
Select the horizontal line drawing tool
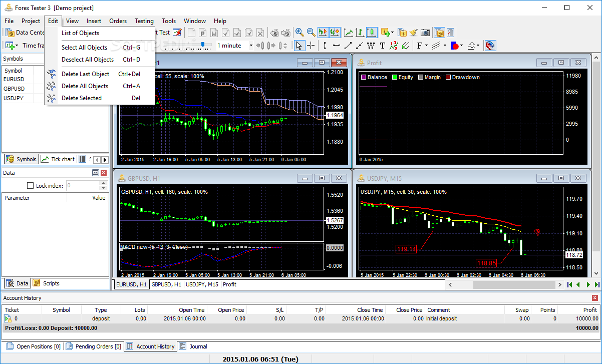[336, 46]
